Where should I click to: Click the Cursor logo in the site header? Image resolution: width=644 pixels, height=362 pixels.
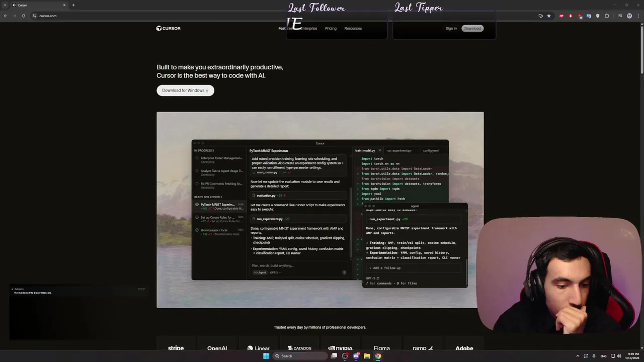(168, 28)
